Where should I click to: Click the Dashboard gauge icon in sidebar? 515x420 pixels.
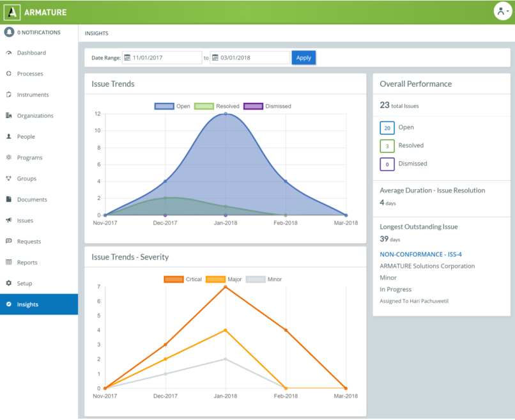9,53
